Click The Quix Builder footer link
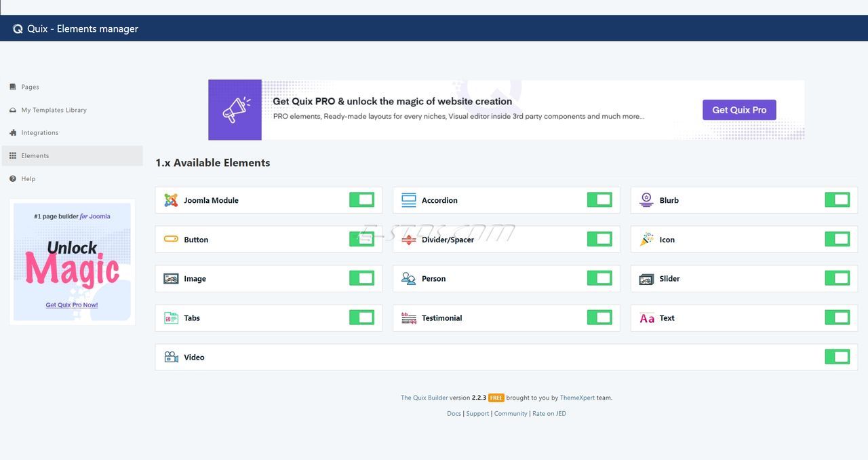 pos(424,398)
